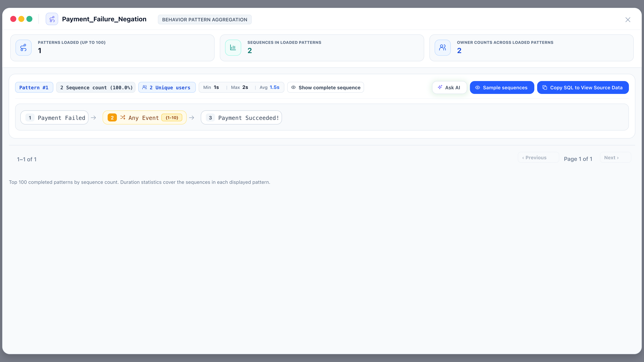Click the shuffle icon in Any Event step
The width and height of the screenshot is (644, 362).
click(x=123, y=117)
